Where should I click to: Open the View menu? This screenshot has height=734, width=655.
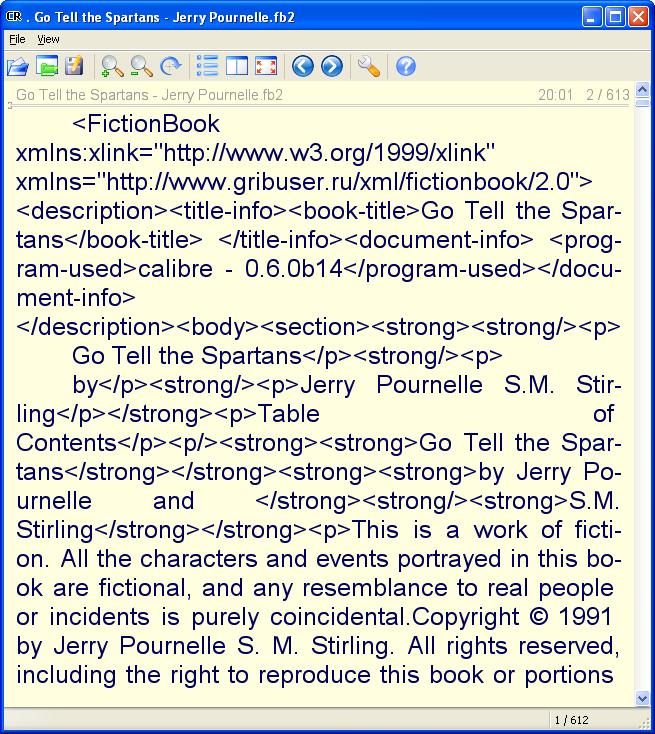point(48,39)
